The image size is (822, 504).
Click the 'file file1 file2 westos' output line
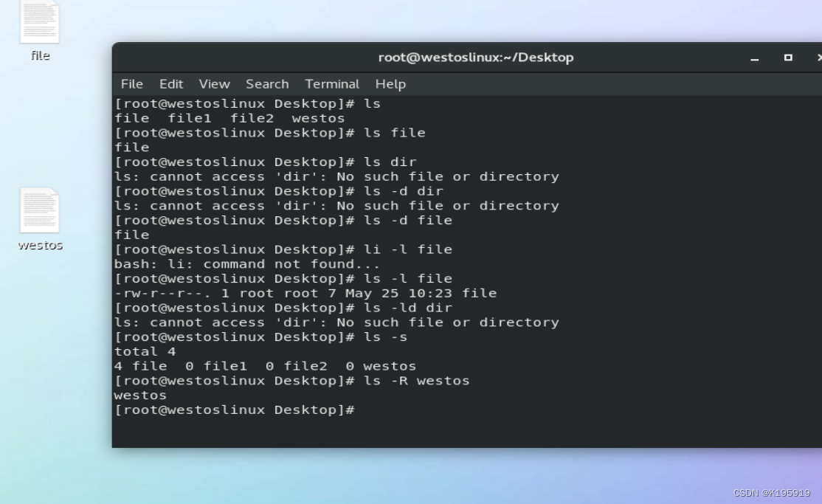(x=229, y=118)
